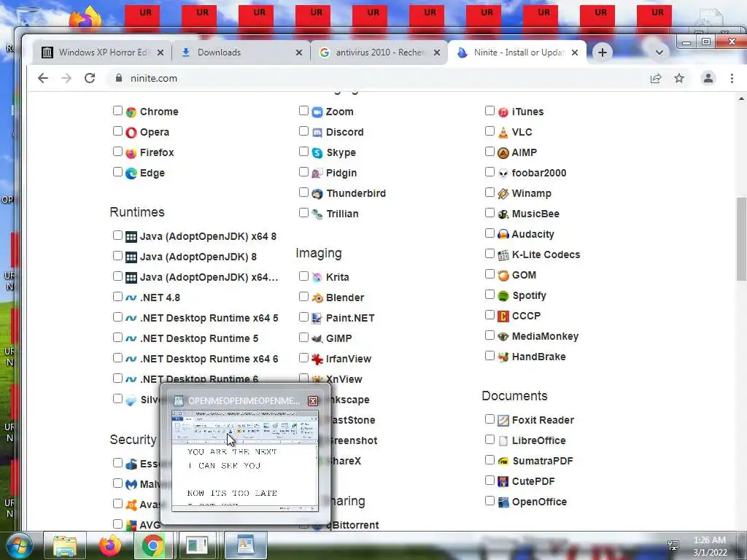The height and width of the screenshot is (560, 747).
Task: Click the Skype icon
Action: (x=317, y=153)
